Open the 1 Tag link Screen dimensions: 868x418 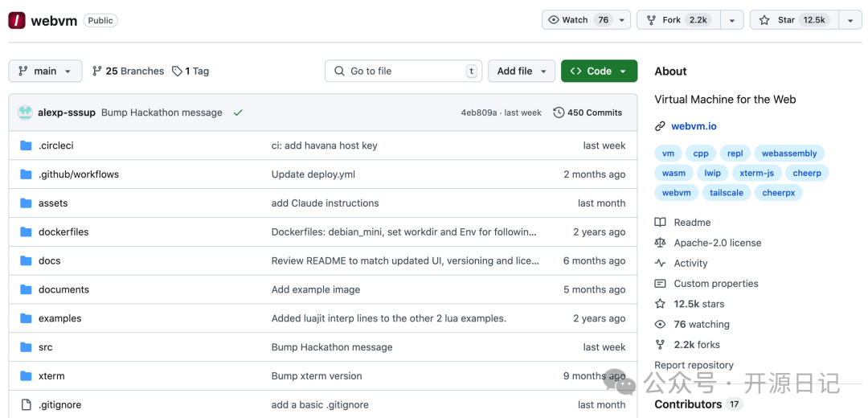pyautogui.click(x=190, y=71)
